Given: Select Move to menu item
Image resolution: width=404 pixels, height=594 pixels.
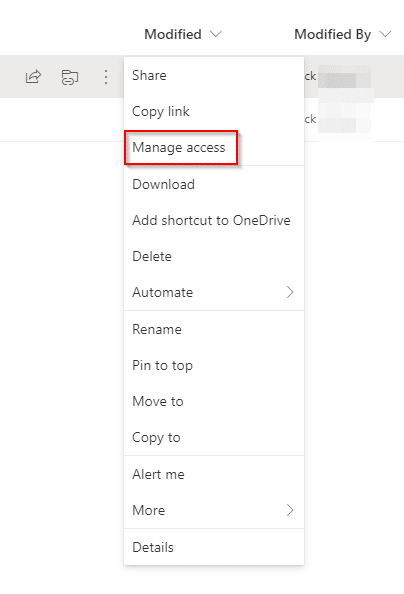Looking at the screenshot, I should pos(214,402).
